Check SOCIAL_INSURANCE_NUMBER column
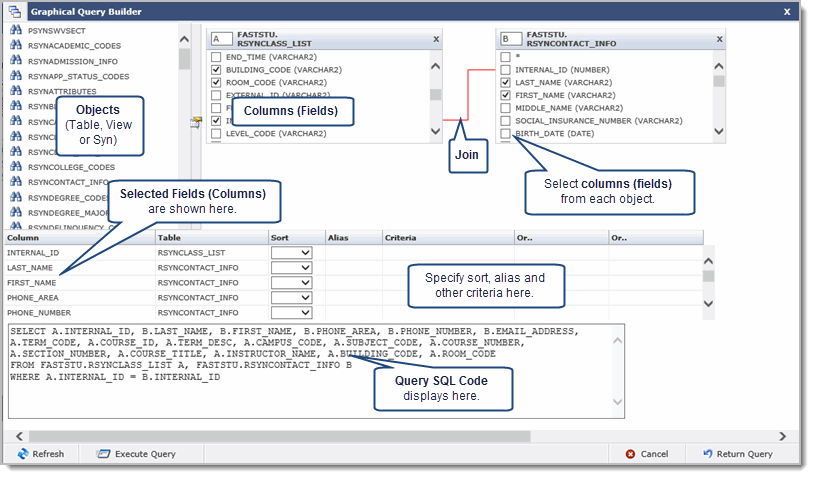The height and width of the screenshot is (477, 813). 506,120
